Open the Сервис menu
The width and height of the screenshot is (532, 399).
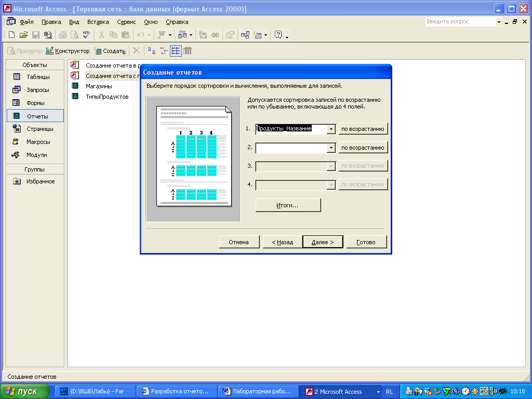pos(126,22)
